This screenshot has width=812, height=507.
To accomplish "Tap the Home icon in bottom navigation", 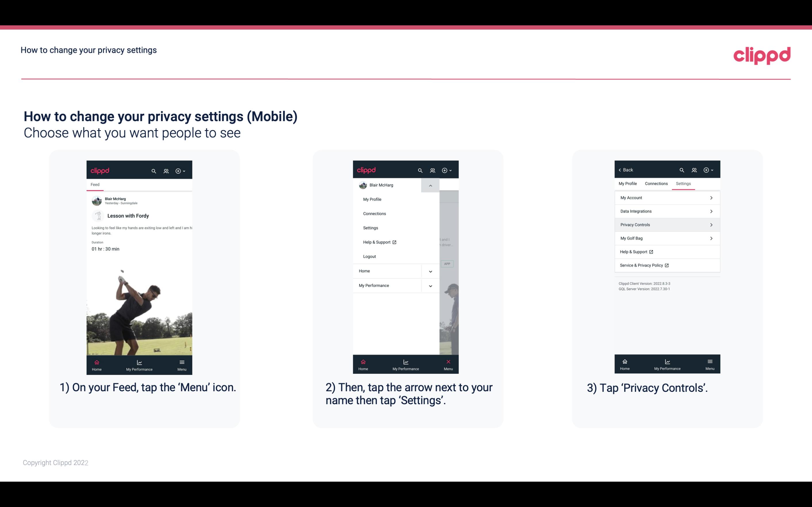I will (96, 363).
